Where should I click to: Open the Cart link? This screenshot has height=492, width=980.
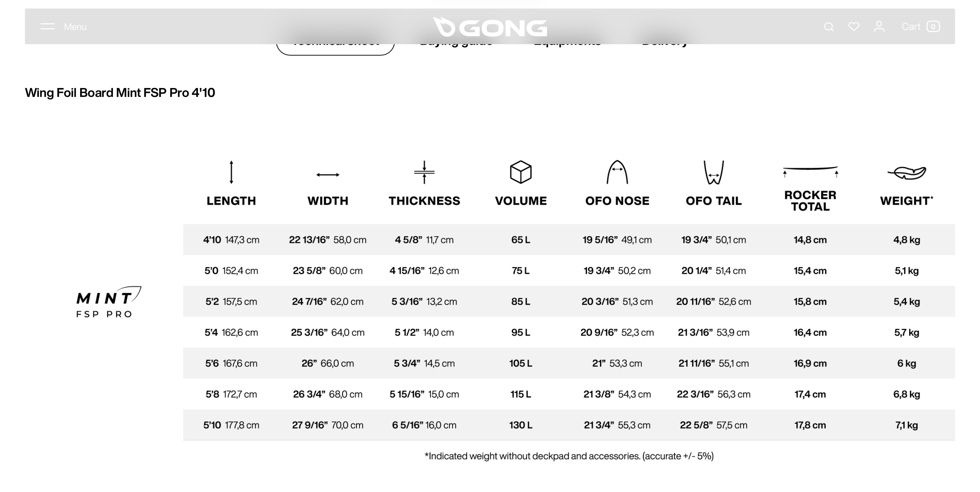[x=911, y=27]
